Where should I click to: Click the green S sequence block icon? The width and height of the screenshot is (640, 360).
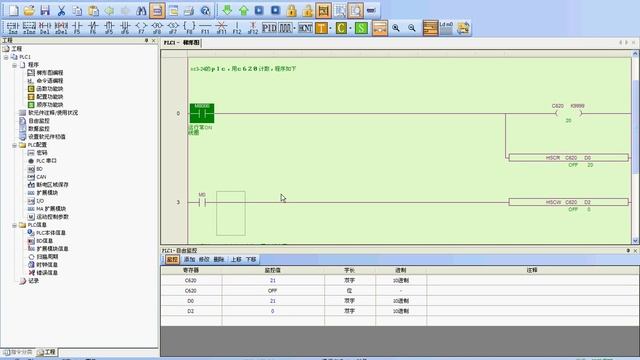coord(361,28)
